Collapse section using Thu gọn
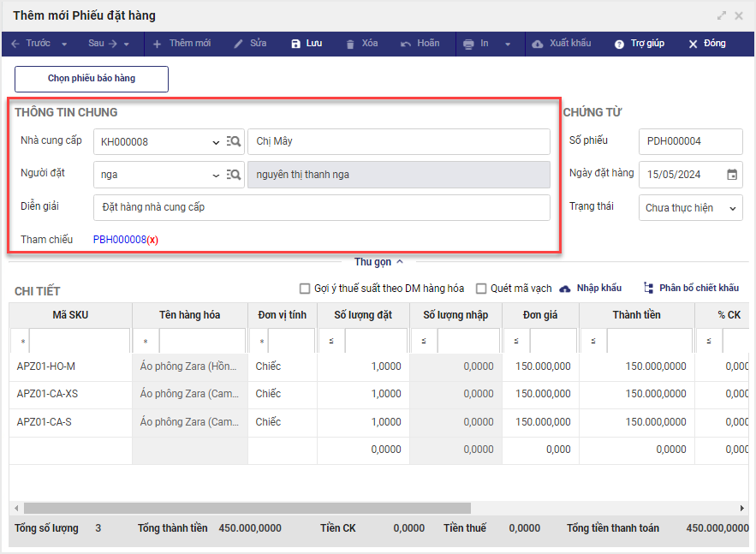 click(378, 262)
